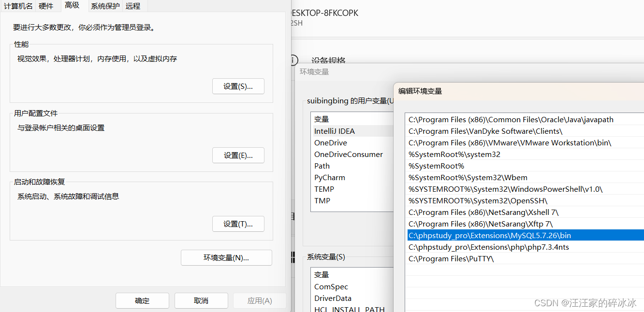Switch to the 硬件 tab
Image resolution: width=644 pixels, height=312 pixels.
coord(46,6)
